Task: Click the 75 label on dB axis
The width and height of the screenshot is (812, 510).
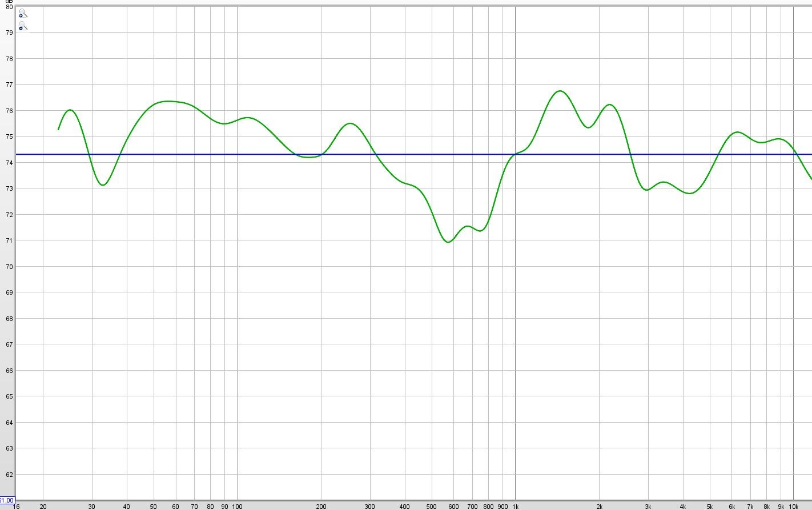Action: [9, 136]
